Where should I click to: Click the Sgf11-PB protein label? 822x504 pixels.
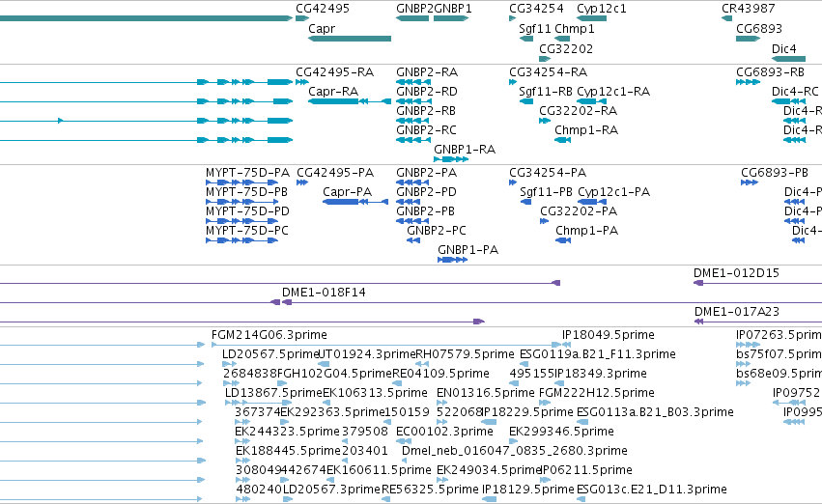coord(547,192)
